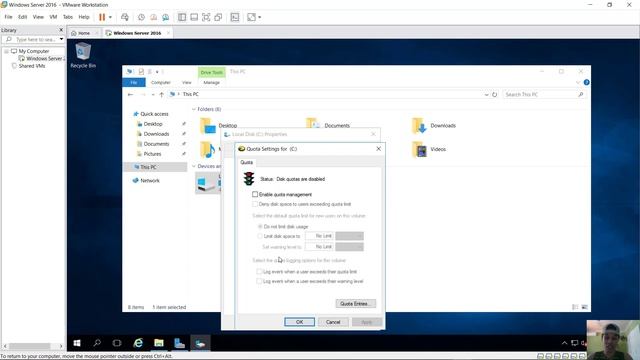Open the Explorer Computer ribbon tab
This screenshot has width=640, height=360.
pos(160,82)
